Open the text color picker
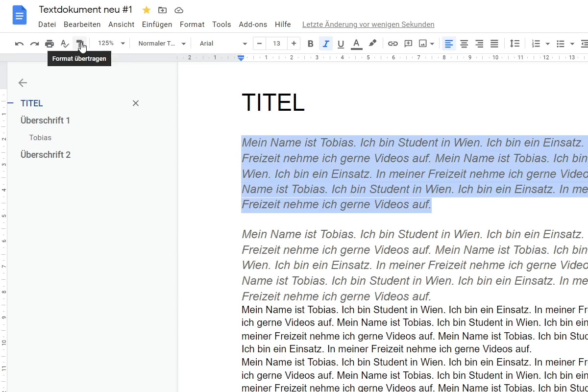Viewport: 588px width, 392px height. click(x=357, y=44)
